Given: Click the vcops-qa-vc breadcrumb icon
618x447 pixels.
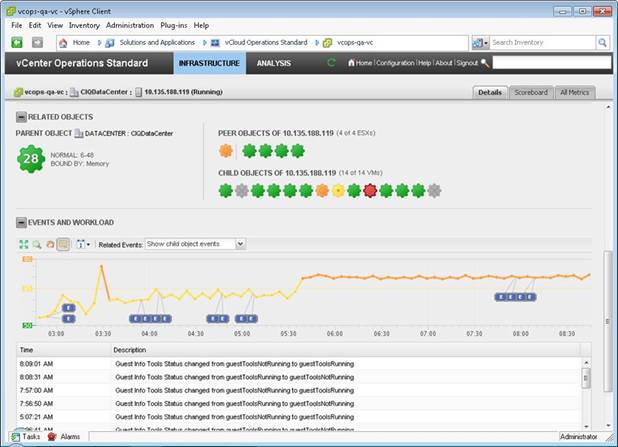Looking at the screenshot, I should click(327, 43).
